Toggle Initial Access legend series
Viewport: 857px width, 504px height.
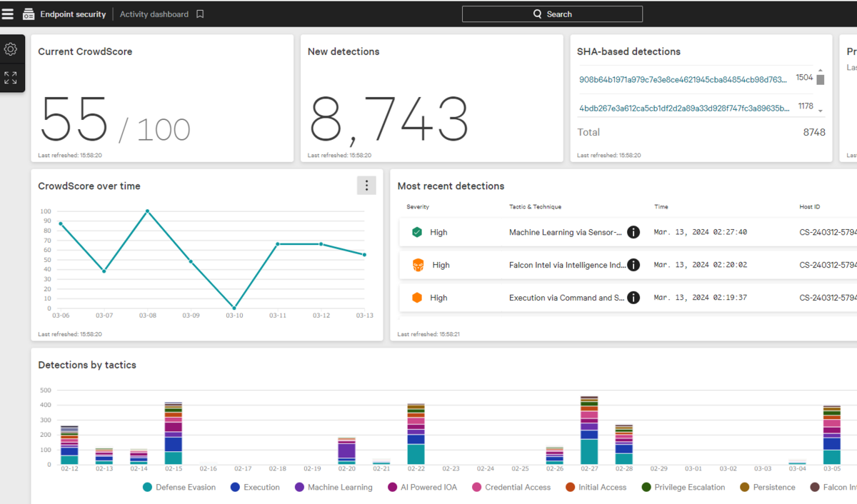tap(596, 487)
